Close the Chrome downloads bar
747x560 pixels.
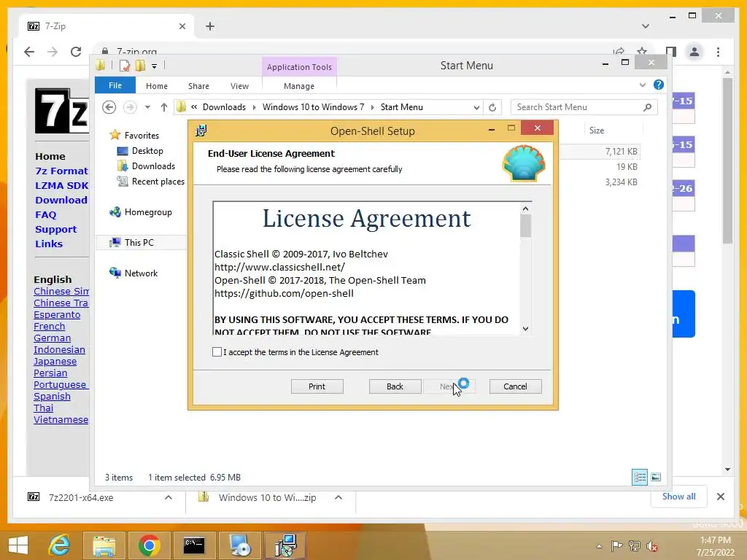[720, 497]
